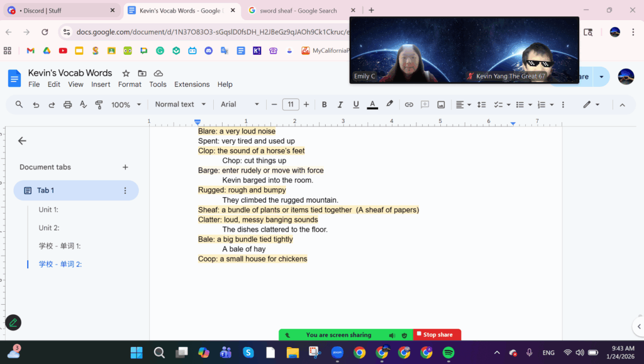Click the Move to folder icon
Screen dimensions: 644x364
point(142,73)
